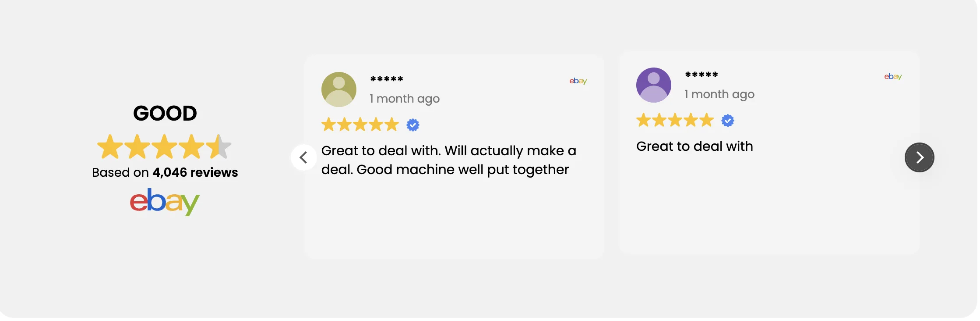Image resolution: width=980 pixels, height=321 pixels.
Task: Click the blue verified badge on the first review
Action: [x=413, y=125]
